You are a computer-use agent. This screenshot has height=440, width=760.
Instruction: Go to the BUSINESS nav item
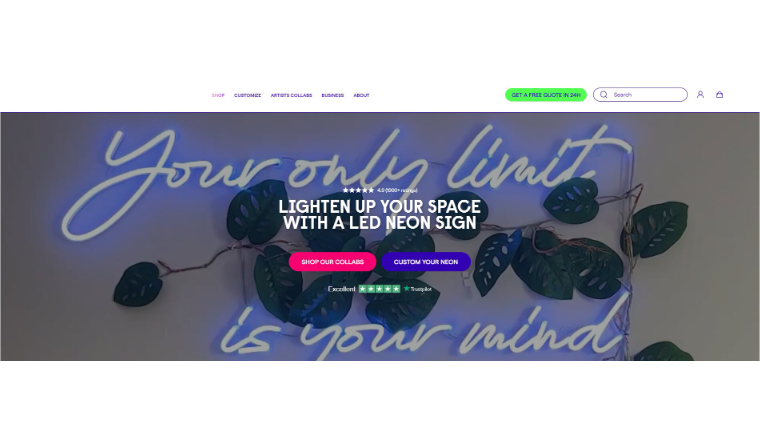332,95
